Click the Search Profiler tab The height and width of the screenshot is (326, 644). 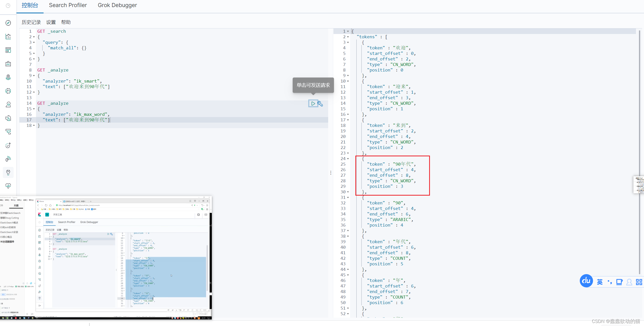(68, 5)
